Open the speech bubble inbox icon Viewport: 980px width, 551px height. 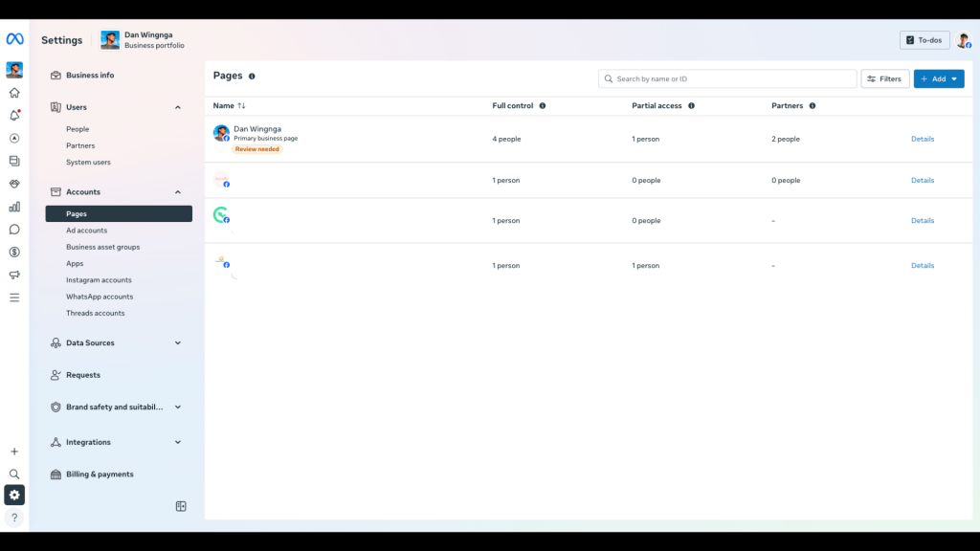coord(14,230)
